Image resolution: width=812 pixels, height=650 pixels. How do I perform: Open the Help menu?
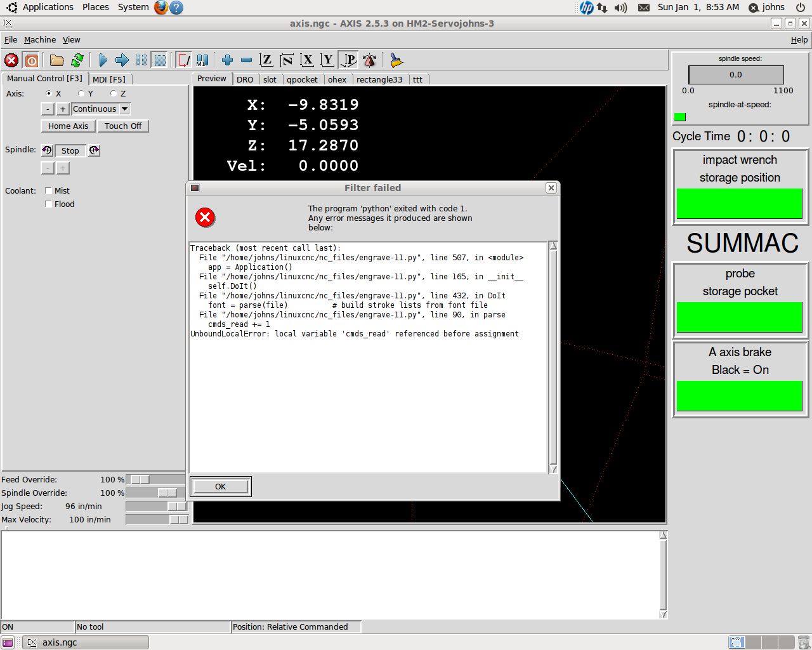799,39
